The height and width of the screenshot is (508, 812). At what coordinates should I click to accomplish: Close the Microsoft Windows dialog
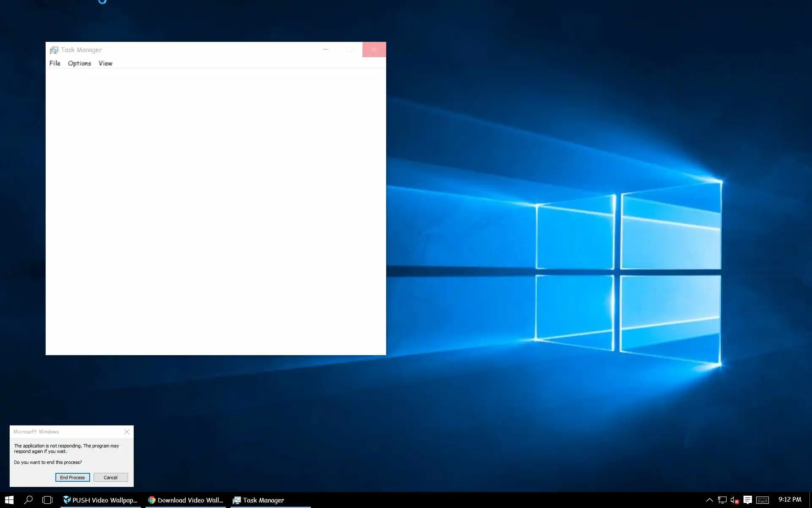tap(126, 432)
